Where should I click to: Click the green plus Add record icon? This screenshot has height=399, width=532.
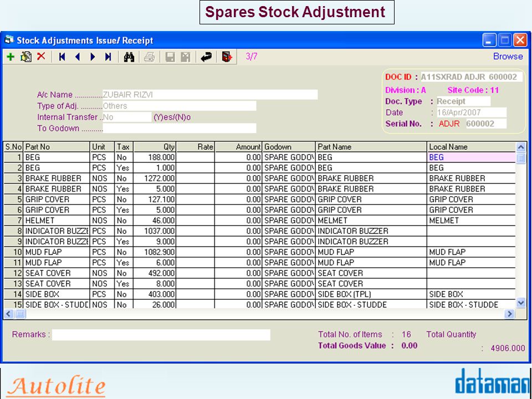tap(11, 57)
